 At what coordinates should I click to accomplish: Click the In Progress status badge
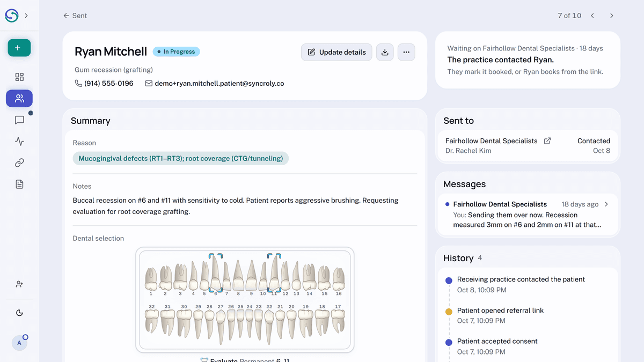click(x=177, y=51)
